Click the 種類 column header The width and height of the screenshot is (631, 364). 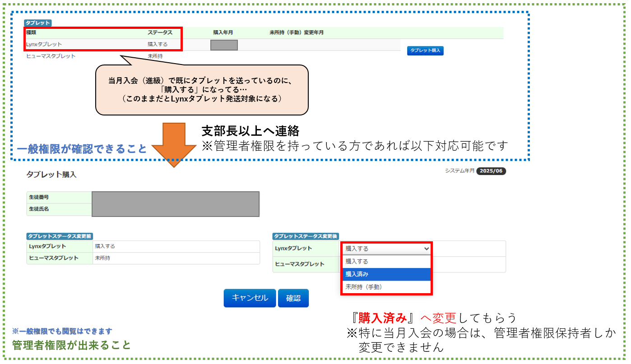pyautogui.click(x=31, y=33)
